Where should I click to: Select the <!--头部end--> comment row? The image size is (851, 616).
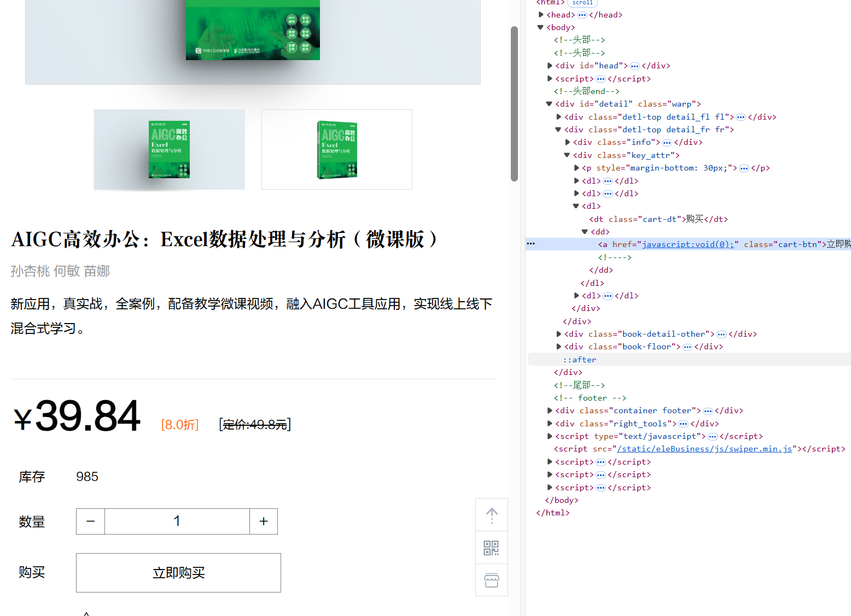pos(586,91)
